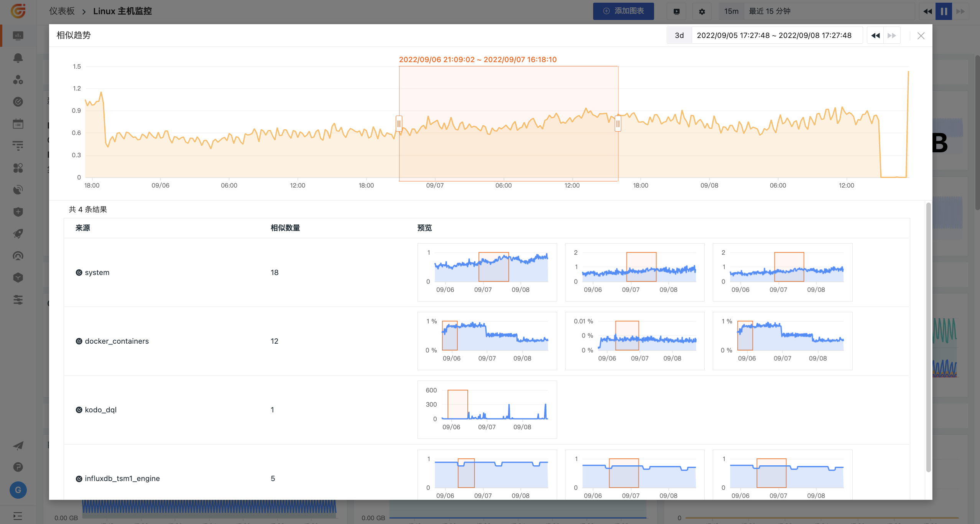
Task: Open the third system preview chart
Action: tap(782, 272)
